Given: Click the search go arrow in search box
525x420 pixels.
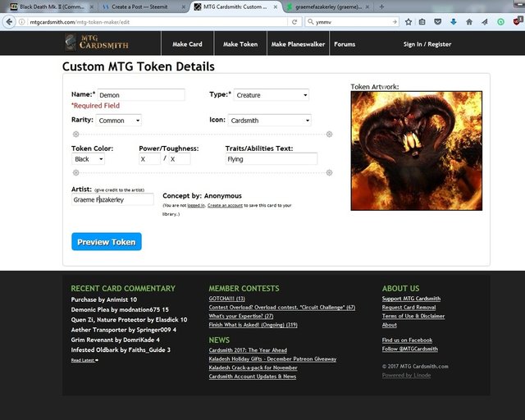Looking at the screenshot, I should pyautogui.click(x=395, y=22).
